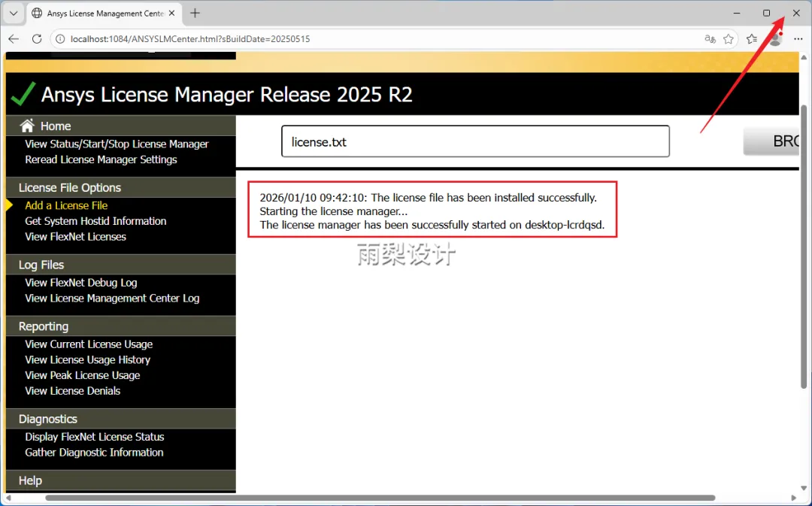Select the Help section header

coord(120,480)
